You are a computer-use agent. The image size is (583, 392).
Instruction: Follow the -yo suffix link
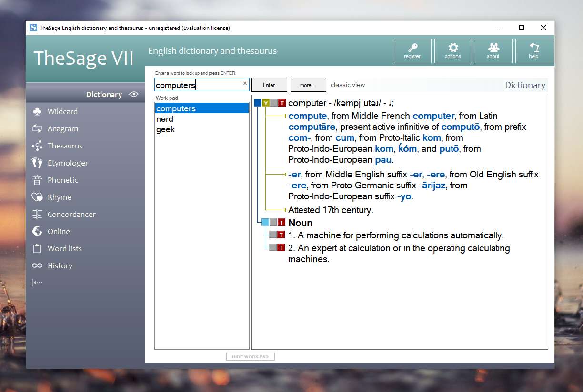tap(404, 196)
